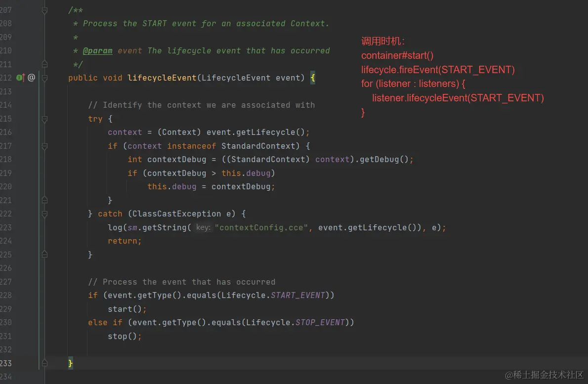588x384 pixels.
Task: Click fold marker at Javadoc closing */ line
Action: (x=44, y=64)
